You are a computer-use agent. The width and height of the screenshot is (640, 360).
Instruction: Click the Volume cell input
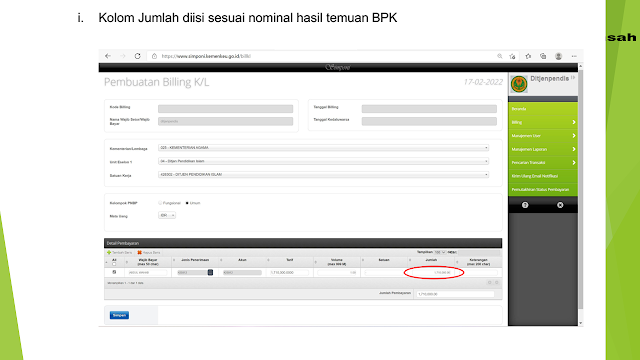coord(337,273)
